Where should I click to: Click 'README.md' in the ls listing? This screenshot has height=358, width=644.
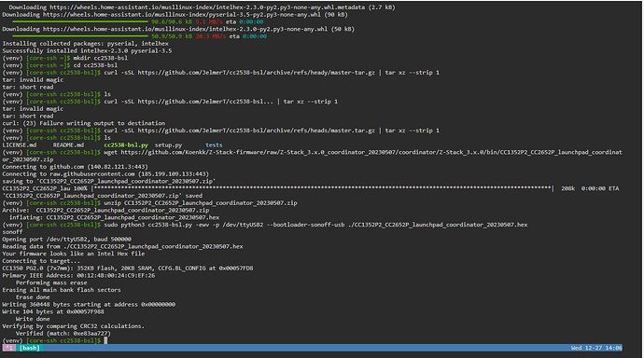[68, 145]
